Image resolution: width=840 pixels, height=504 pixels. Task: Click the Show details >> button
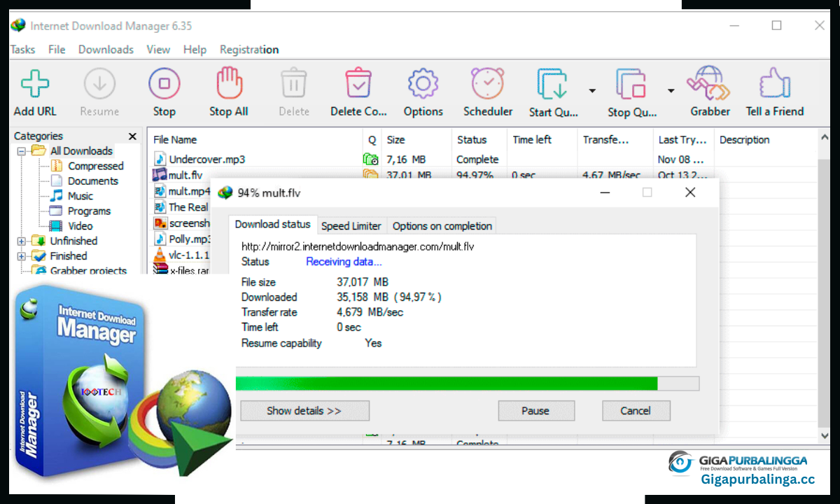click(x=304, y=411)
